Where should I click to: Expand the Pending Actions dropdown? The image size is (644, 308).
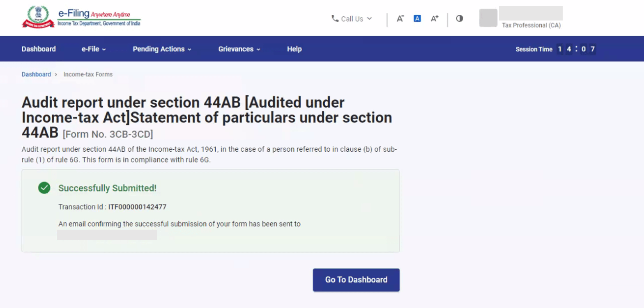point(161,49)
